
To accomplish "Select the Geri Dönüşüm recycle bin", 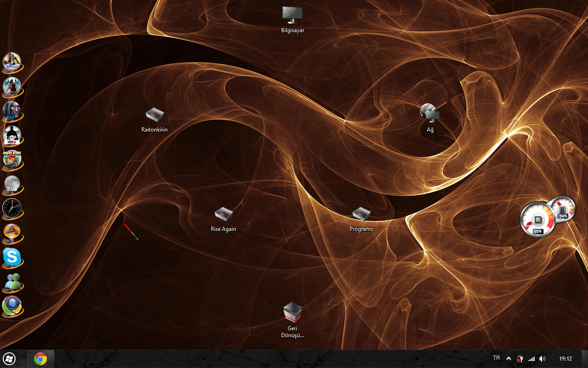I will tap(293, 313).
